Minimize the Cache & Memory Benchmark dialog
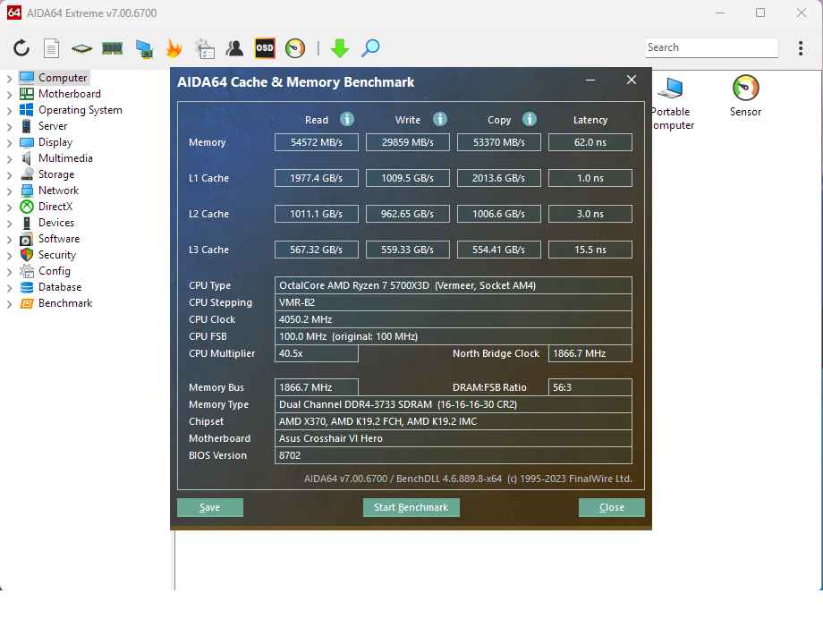 pos(590,80)
